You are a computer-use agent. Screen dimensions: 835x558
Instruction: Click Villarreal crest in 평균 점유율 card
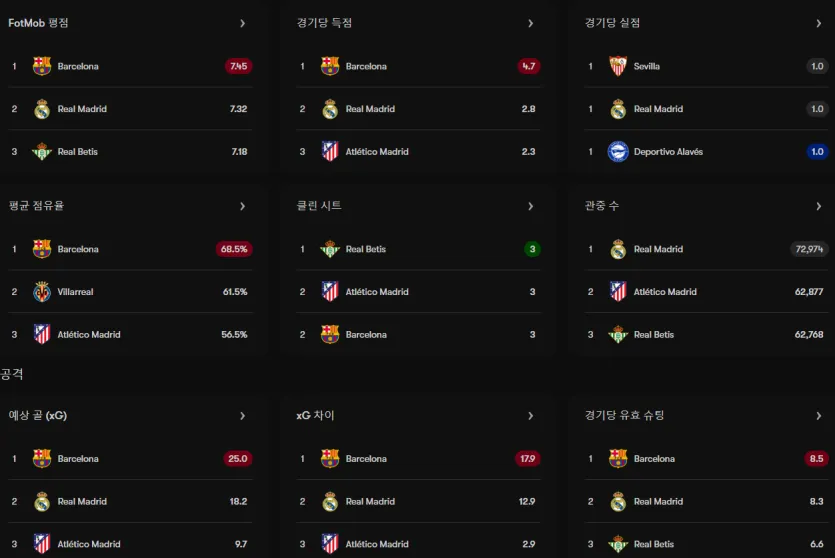(x=42, y=292)
